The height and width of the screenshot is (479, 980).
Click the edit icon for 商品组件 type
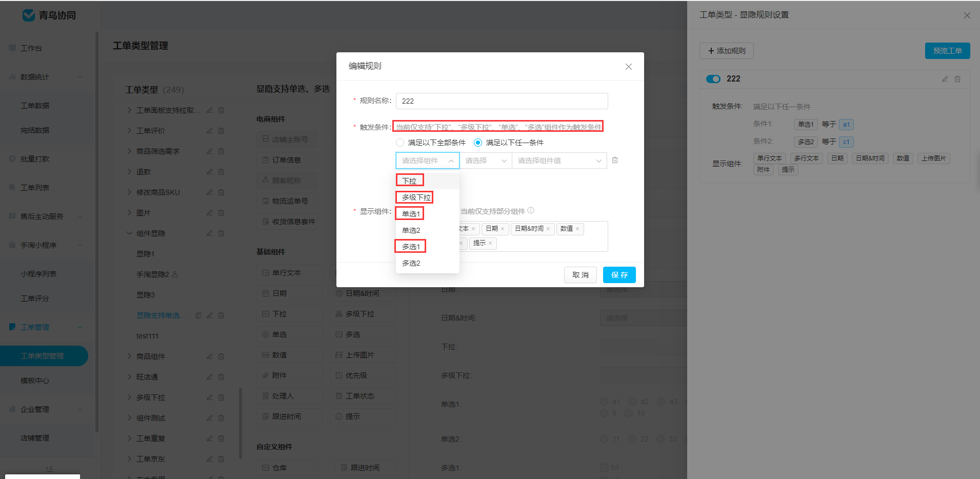pos(209,356)
